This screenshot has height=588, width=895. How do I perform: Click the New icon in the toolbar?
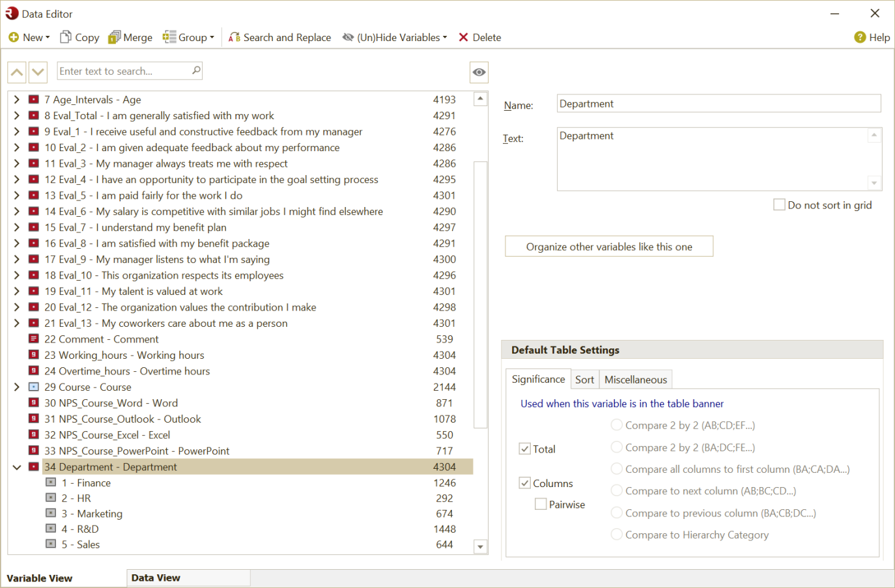coord(14,37)
